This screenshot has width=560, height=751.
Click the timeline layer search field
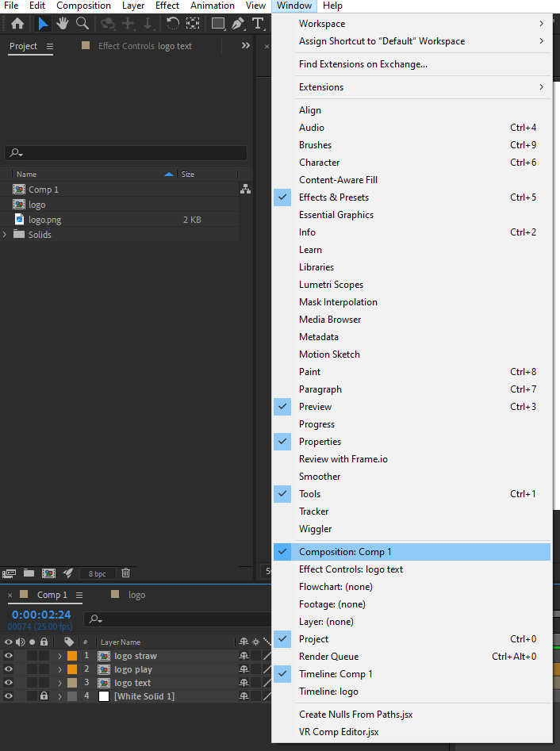tap(178, 619)
